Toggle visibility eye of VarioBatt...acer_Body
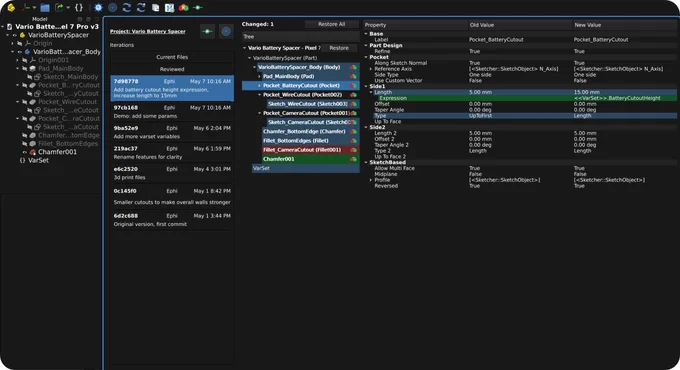Screen dimensions: 680x370 [20, 52]
